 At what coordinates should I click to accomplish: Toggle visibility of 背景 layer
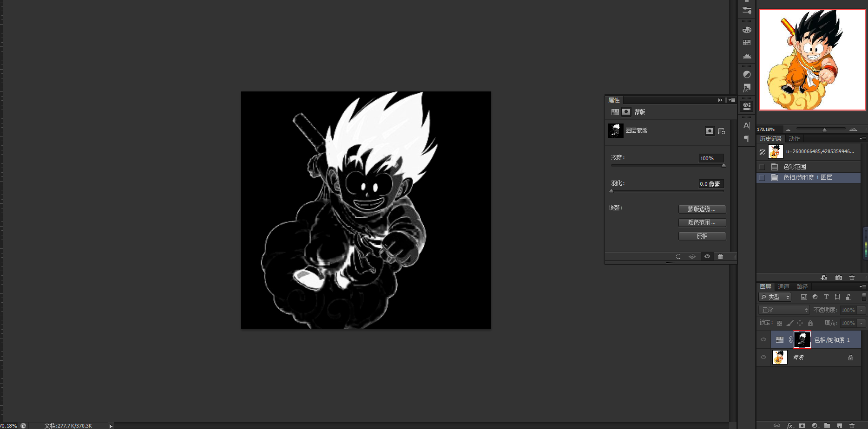(763, 357)
